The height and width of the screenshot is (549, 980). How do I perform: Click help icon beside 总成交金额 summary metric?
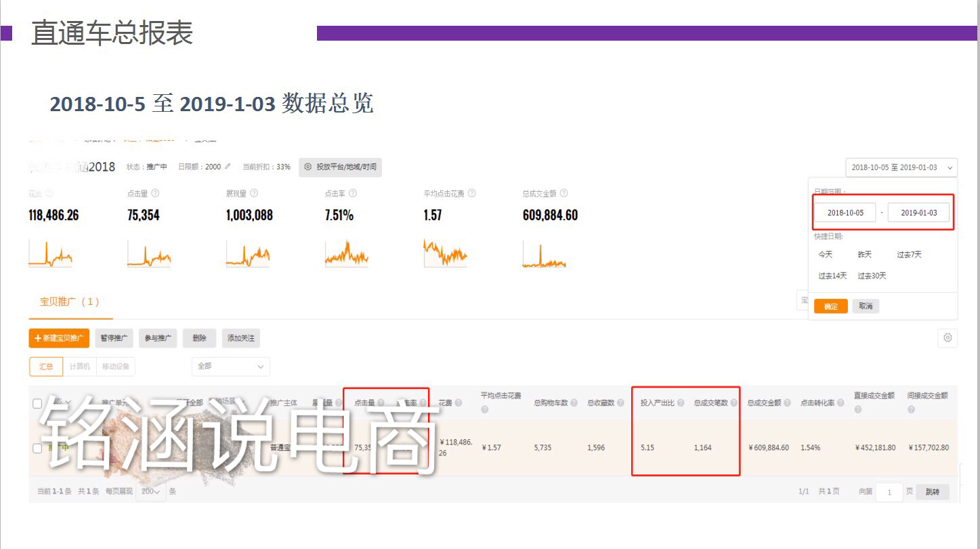coord(563,193)
